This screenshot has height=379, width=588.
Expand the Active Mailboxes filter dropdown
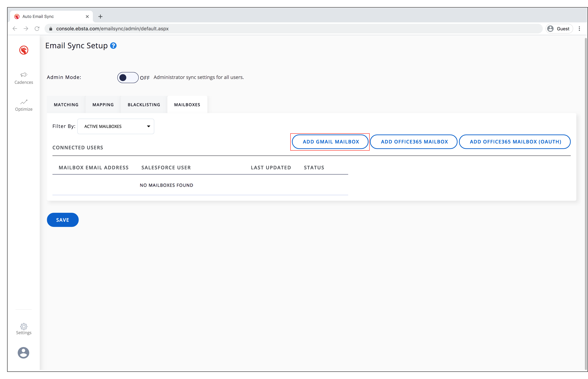116,126
